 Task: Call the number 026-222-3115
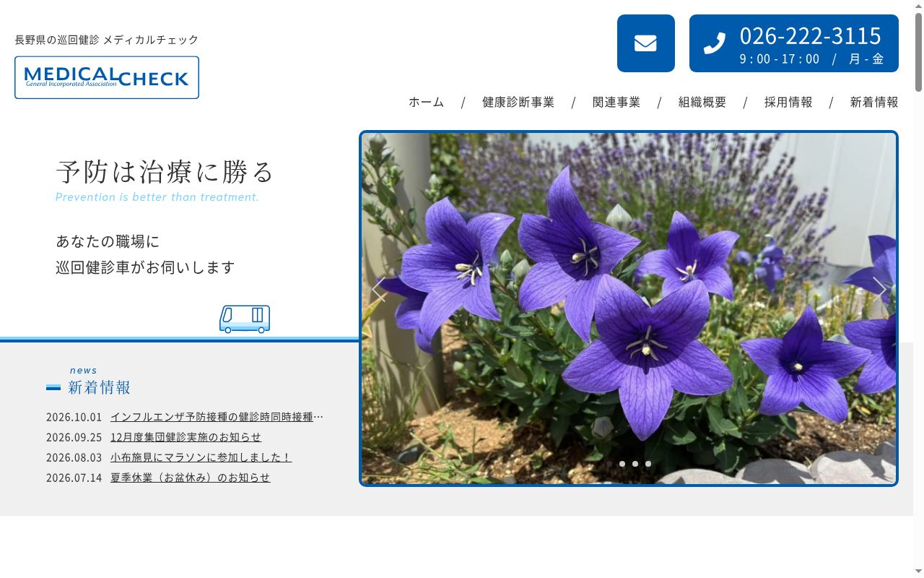pos(811,35)
